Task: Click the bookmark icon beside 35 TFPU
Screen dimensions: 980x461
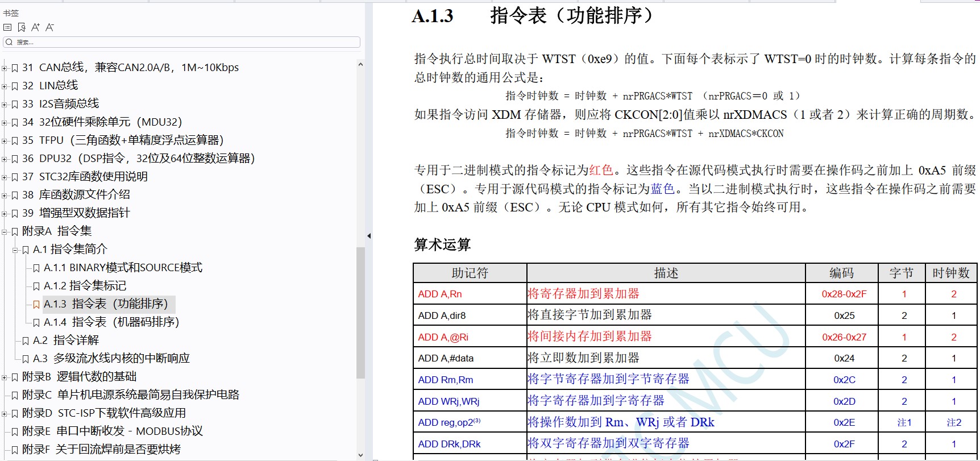Action: tap(15, 141)
